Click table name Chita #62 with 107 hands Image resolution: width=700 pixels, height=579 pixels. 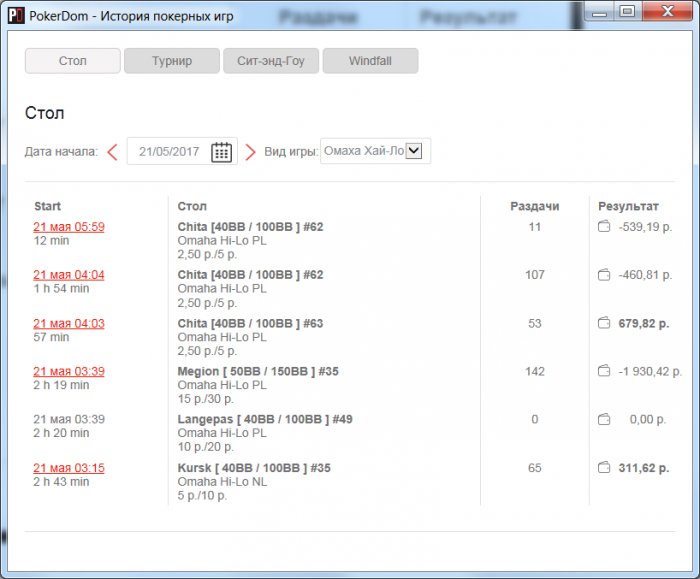pos(250,275)
